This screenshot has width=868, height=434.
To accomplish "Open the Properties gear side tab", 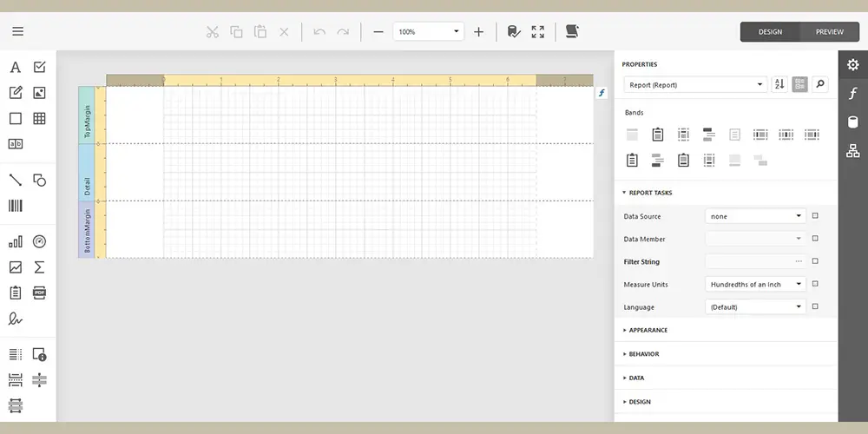I will (x=853, y=65).
